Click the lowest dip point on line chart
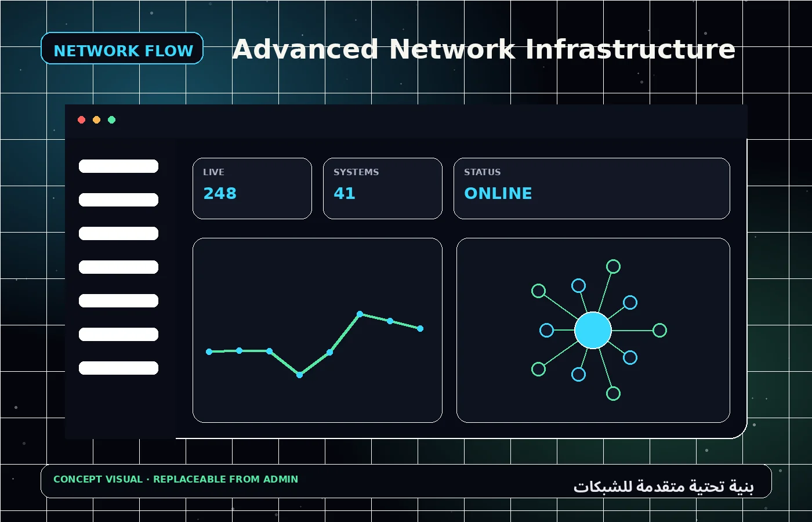 coord(300,375)
